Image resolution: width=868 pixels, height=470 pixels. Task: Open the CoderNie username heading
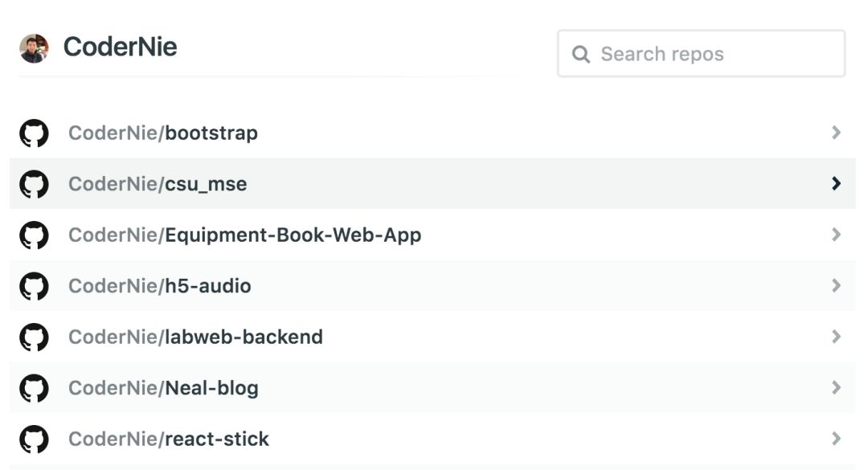click(121, 47)
